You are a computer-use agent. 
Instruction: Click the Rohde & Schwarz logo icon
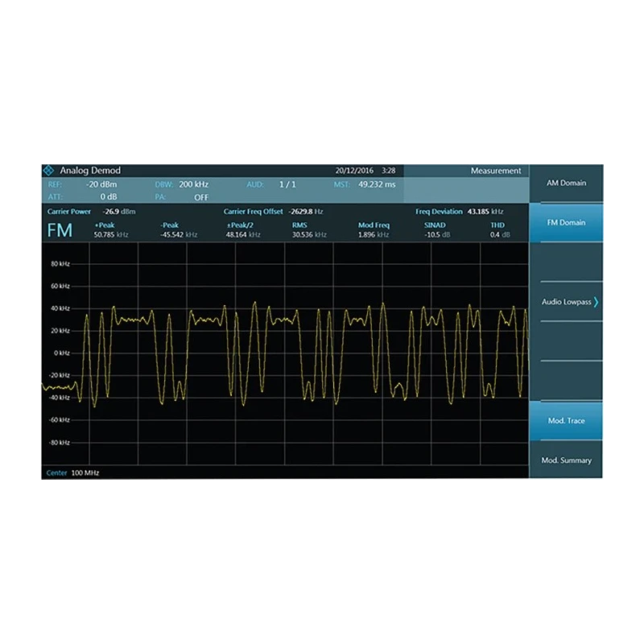pos(48,170)
